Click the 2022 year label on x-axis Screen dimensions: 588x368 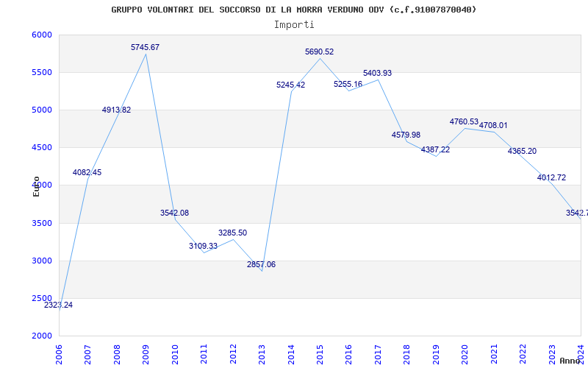523,354
